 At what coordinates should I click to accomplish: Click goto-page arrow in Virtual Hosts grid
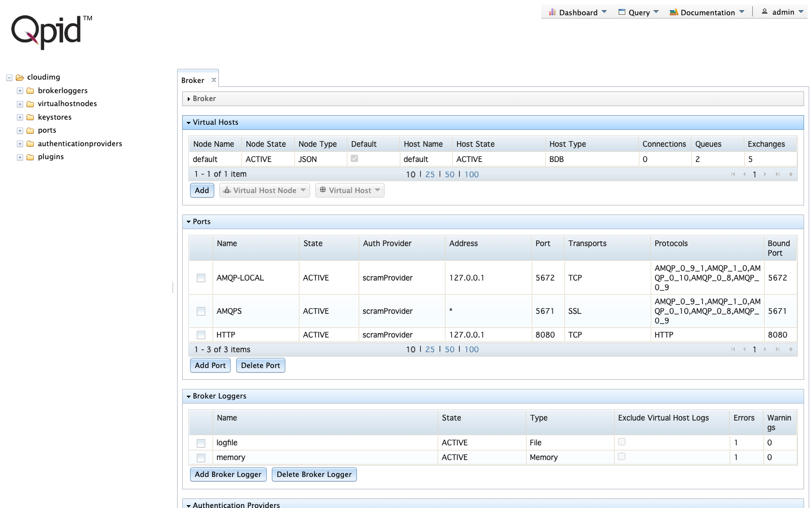click(791, 174)
